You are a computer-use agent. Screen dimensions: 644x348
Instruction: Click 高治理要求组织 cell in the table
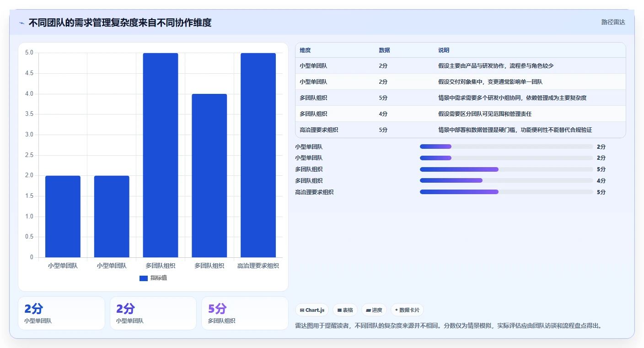(x=319, y=130)
